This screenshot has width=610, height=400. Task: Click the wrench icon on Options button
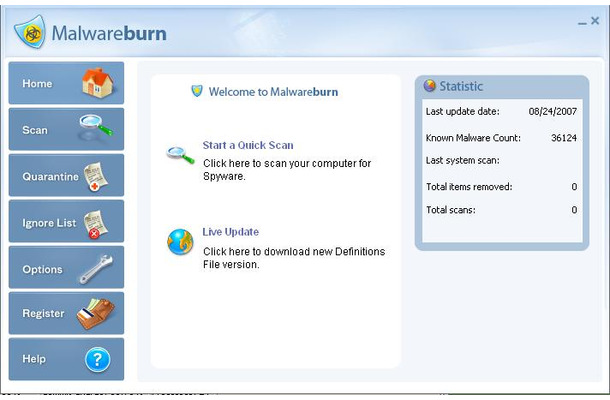point(96,269)
